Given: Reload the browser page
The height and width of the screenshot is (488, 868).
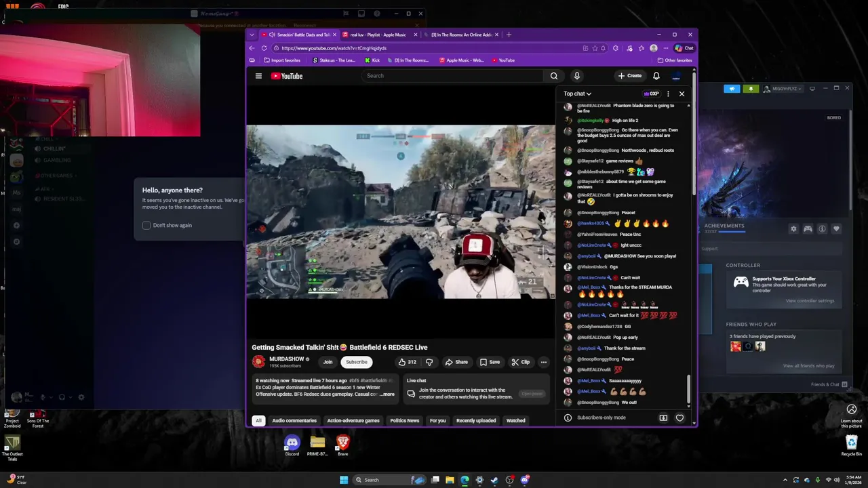Looking at the screenshot, I should coord(266,48).
